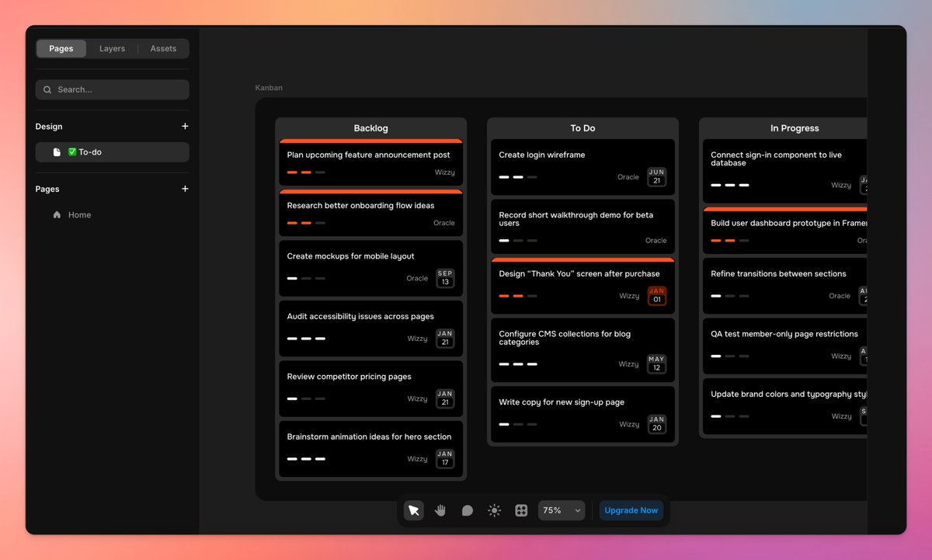The width and height of the screenshot is (932, 560).
Task: Add a new Design page with the plus icon
Action: pos(186,126)
